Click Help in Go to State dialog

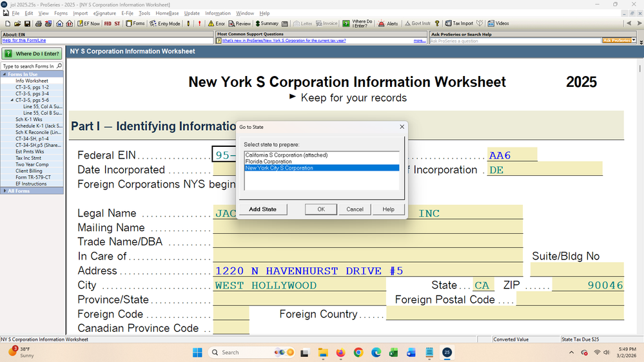coord(388,209)
